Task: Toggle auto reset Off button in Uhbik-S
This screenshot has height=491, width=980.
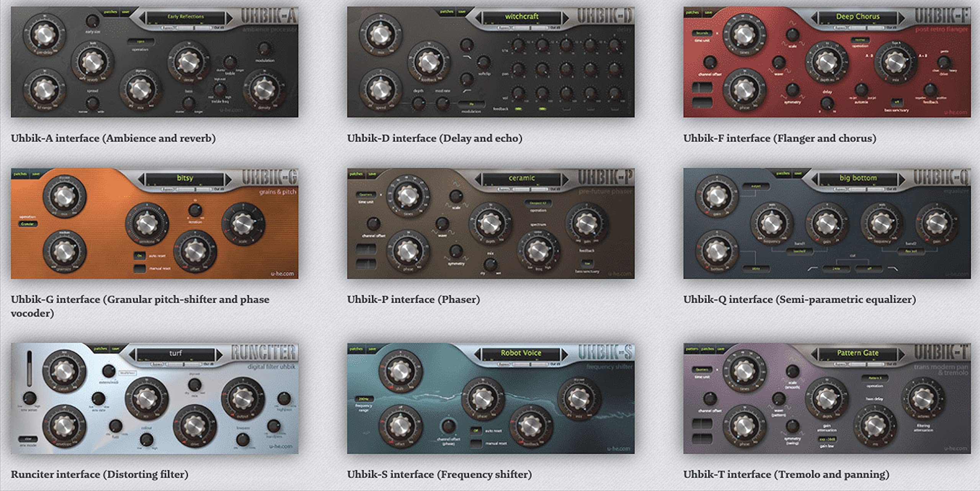Action: (x=476, y=431)
